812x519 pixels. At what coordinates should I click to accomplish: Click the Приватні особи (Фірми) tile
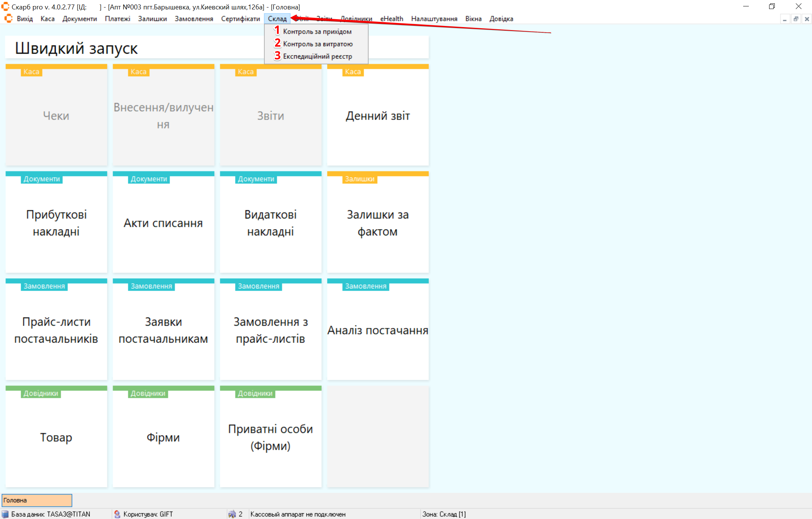[x=270, y=437]
